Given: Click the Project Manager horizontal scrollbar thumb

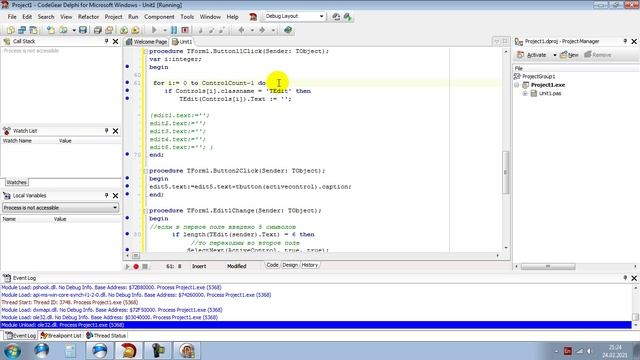Looking at the screenshot, I should [548, 267].
